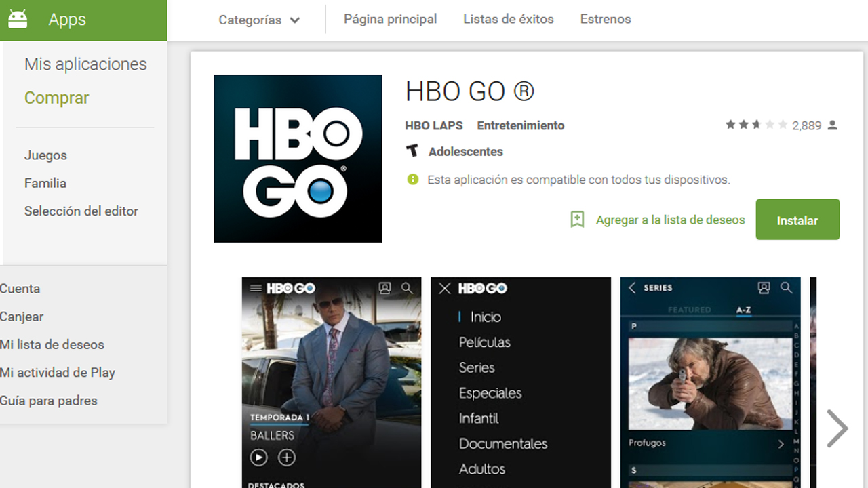Open Mi actividad de Play

click(x=58, y=373)
